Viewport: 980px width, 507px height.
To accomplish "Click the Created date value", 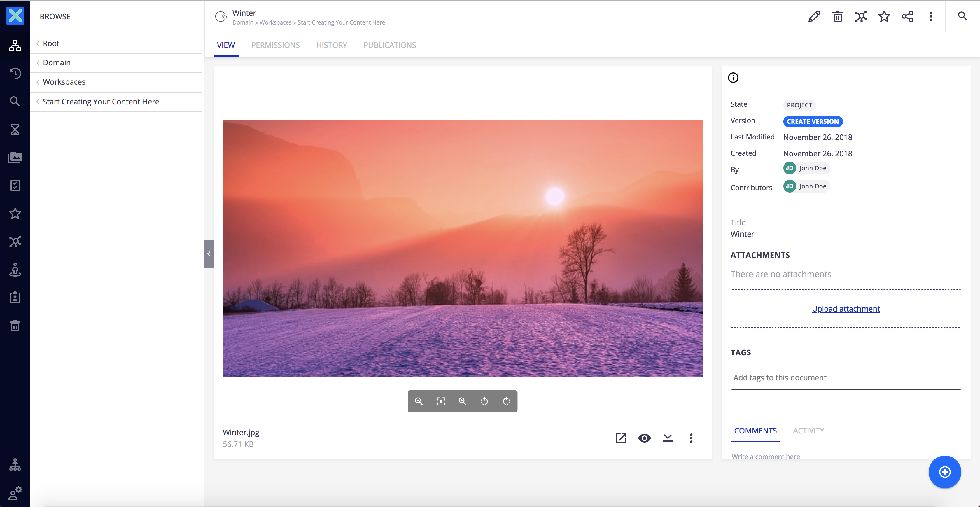I will 818,153.
